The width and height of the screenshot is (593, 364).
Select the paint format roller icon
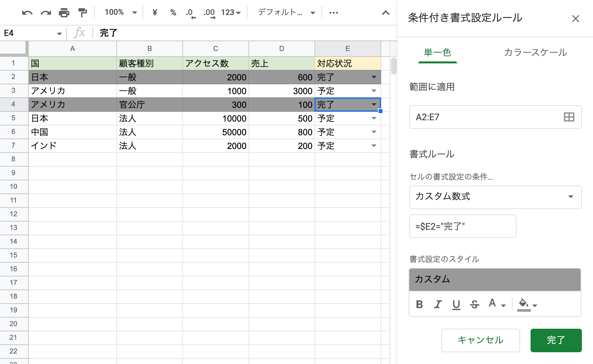(83, 13)
